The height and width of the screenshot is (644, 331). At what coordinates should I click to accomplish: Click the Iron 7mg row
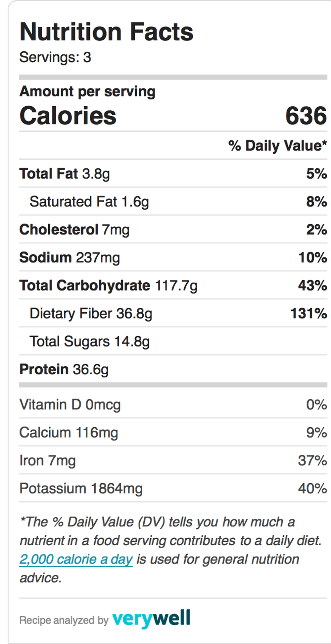[173, 460]
